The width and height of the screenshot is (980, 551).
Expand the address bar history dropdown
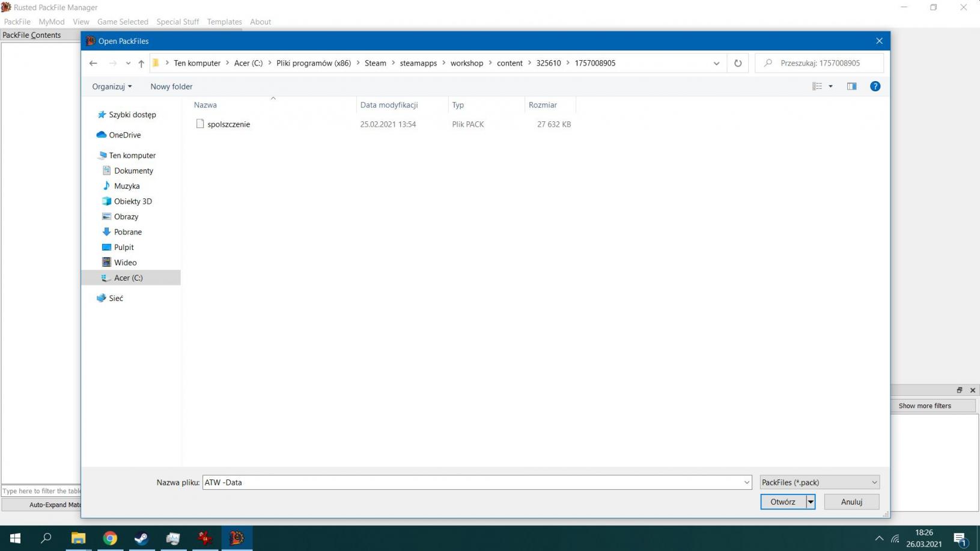click(716, 63)
